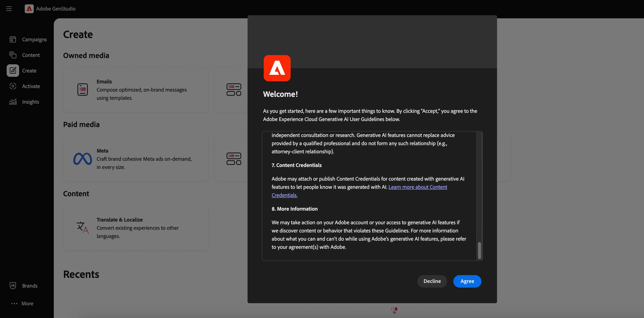Click the Adobe GenStudio title text
The height and width of the screenshot is (318, 644).
tap(56, 9)
